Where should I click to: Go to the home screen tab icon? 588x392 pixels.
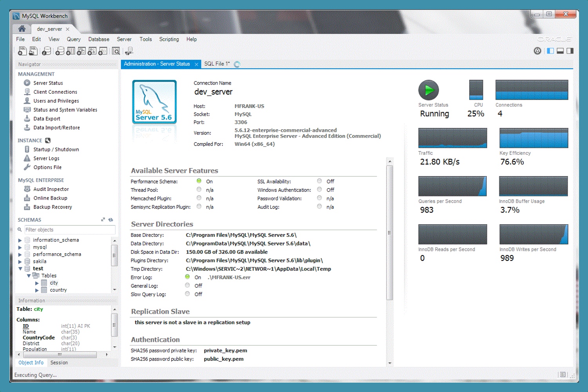tap(22, 29)
